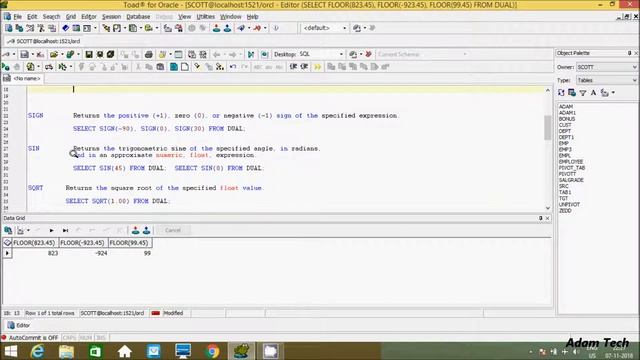Click the Cancel button in Data Grid
This screenshot has width=640, height=360.
click(x=173, y=231)
